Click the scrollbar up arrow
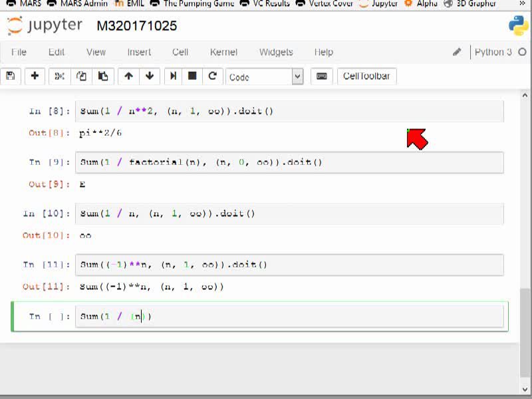The width and height of the screenshot is (532, 399). pyautogui.click(x=525, y=95)
